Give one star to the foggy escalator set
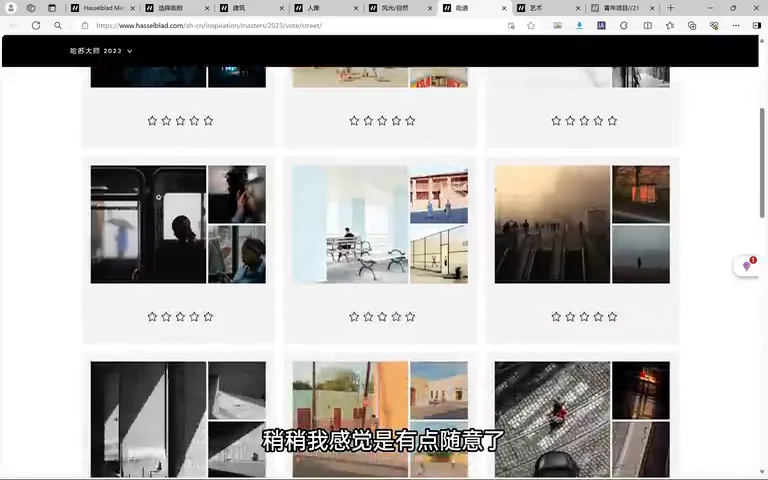 [x=556, y=317]
